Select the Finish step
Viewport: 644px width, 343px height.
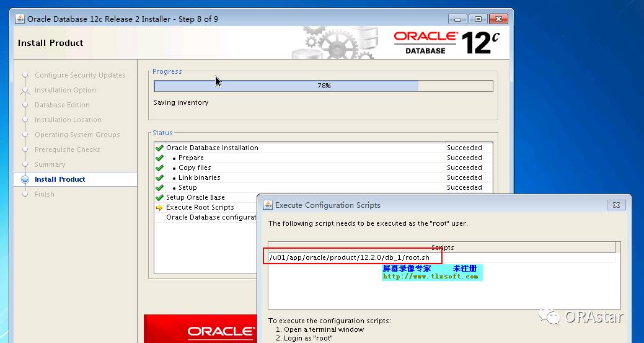point(45,194)
